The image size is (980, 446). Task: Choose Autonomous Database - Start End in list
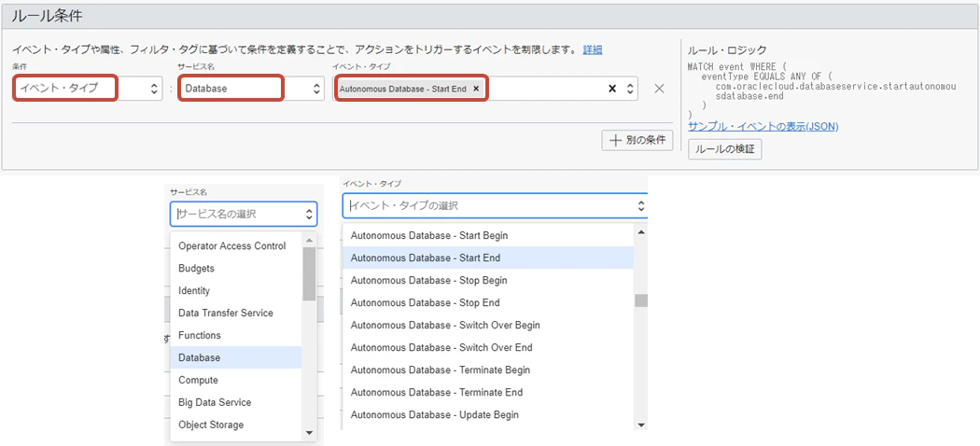(x=488, y=258)
